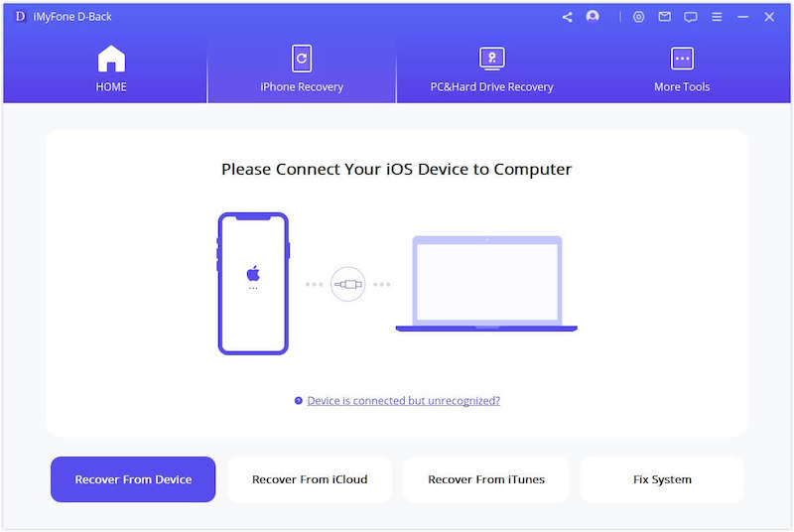Click the Fix System button

(662, 479)
